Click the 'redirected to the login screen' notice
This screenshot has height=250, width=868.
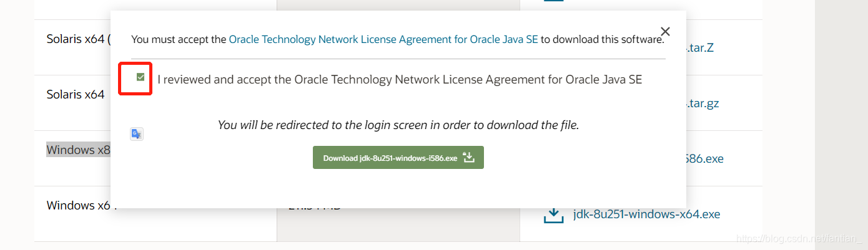point(398,125)
